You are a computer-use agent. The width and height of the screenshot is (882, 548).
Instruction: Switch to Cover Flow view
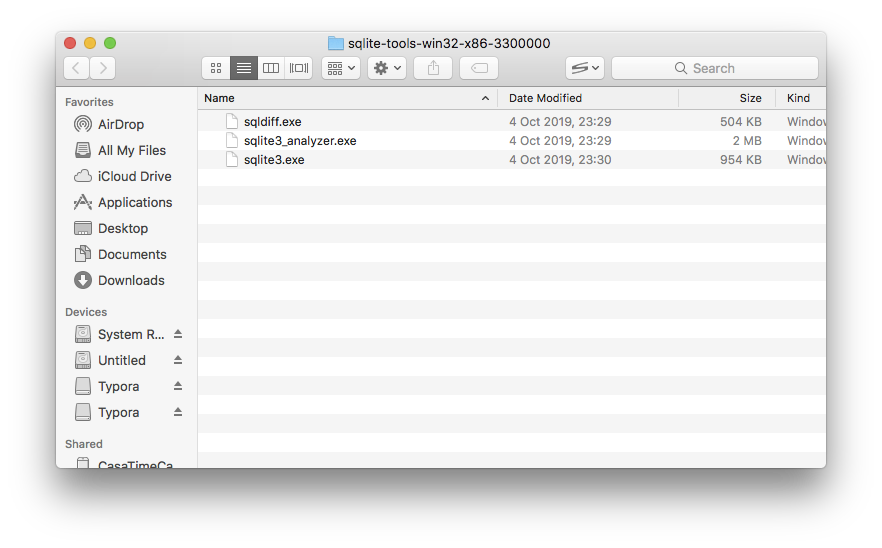tap(298, 68)
